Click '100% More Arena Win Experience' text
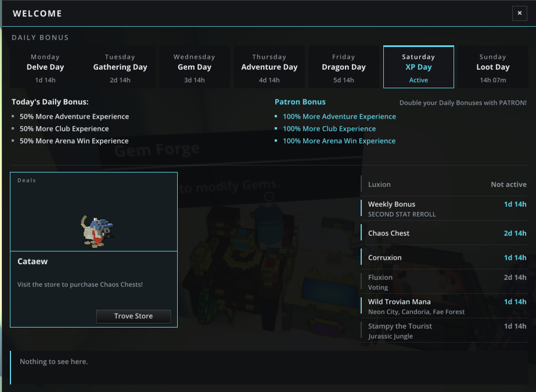This screenshot has width=536, height=392. (339, 141)
